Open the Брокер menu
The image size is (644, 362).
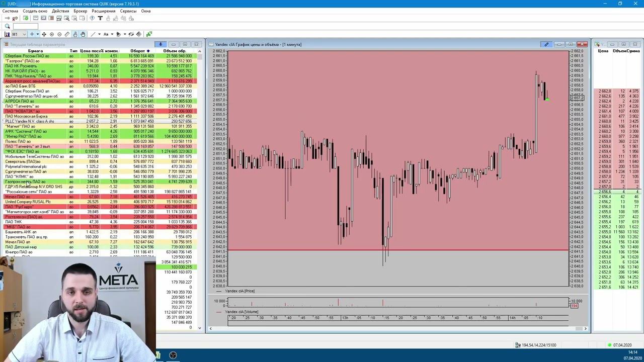pos(80,11)
